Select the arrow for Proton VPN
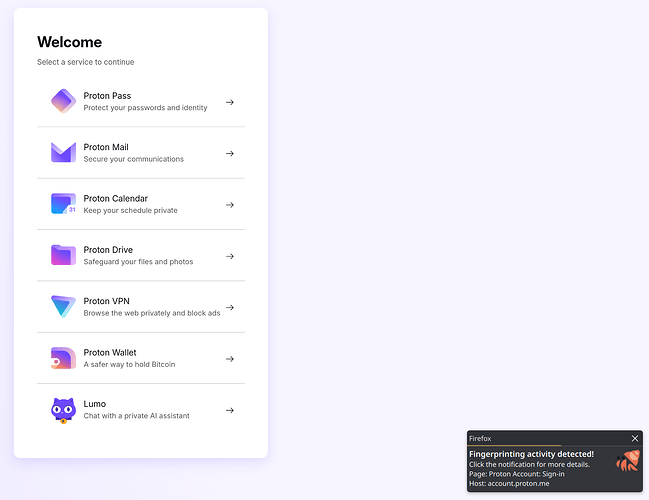This screenshot has height=500, width=649. pyautogui.click(x=230, y=307)
